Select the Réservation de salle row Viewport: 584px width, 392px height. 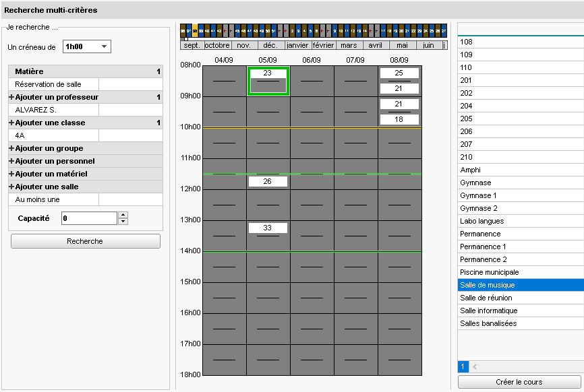pyautogui.click(x=86, y=84)
